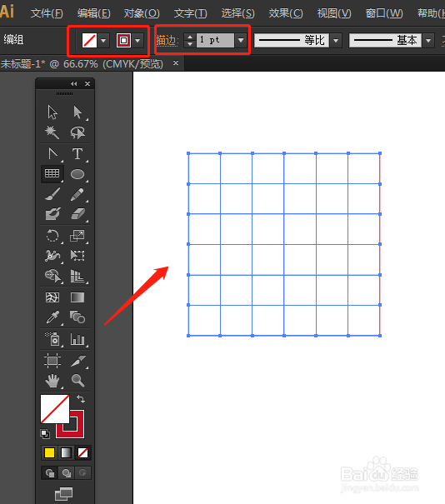Change screen mode at toolbox bottom
The height and width of the screenshot is (504, 445).
coord(63,493)
